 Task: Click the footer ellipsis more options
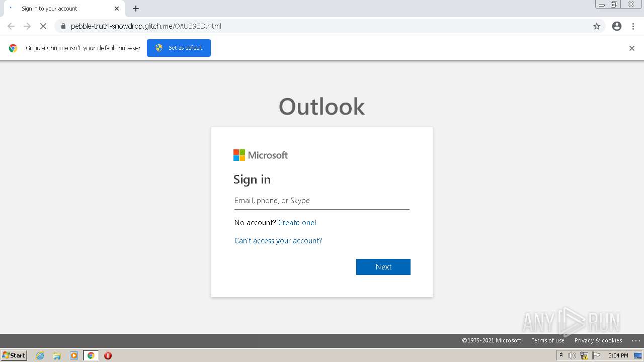(635, 341)
